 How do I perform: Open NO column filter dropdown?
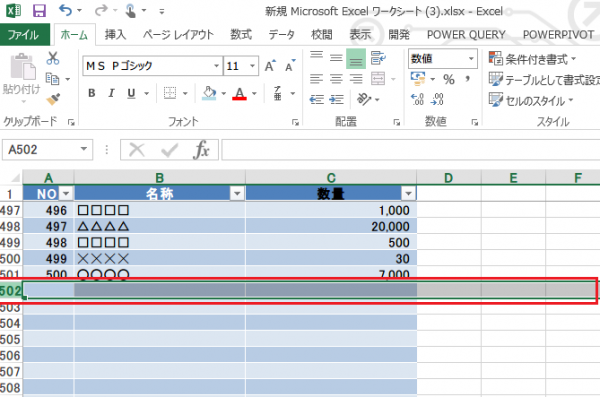tap(66, 194)
